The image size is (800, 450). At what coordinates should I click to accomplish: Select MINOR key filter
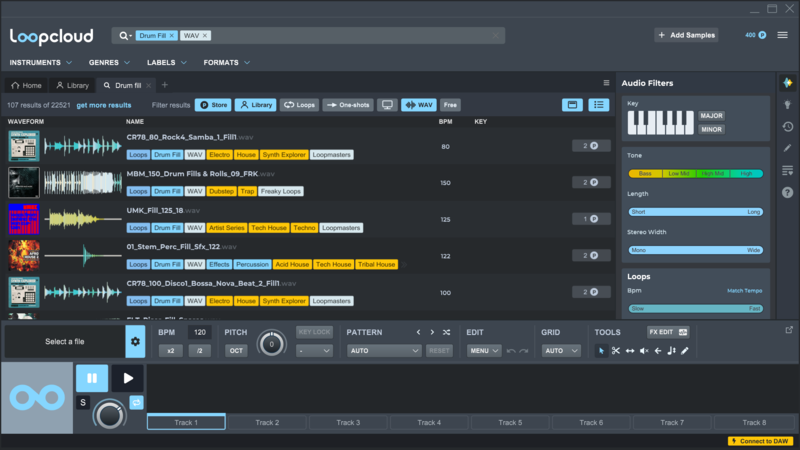click(x=711, y=130)
